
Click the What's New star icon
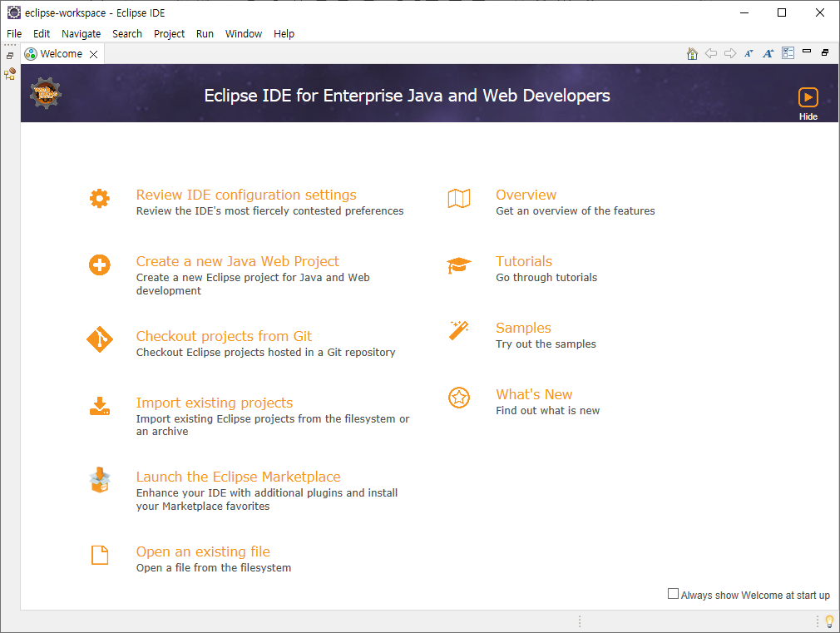[459, 398]
